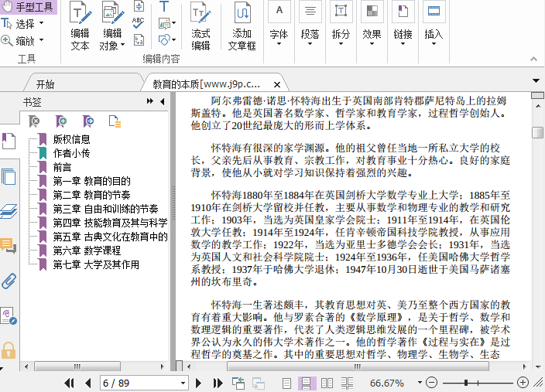Go to the next page
This screenshot has width=545, height=392.
(198, 383)
